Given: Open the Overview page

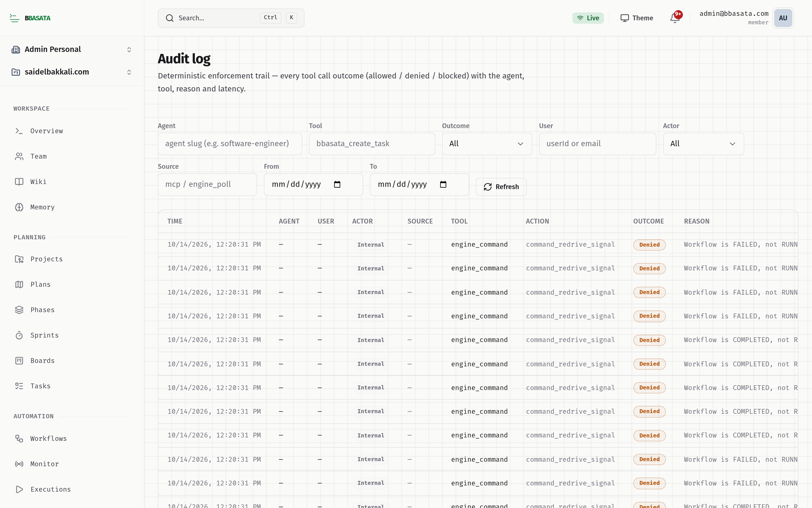Looking at the screenshot, I should [x=47, y=131].
